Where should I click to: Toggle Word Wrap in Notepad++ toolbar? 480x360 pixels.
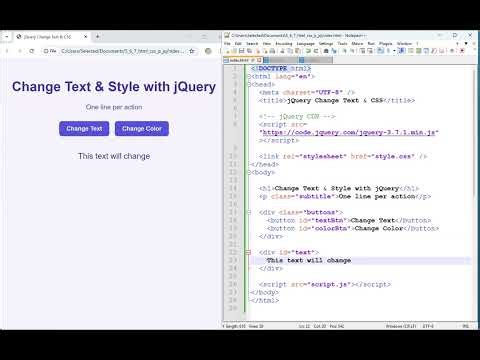coord(380,51)
